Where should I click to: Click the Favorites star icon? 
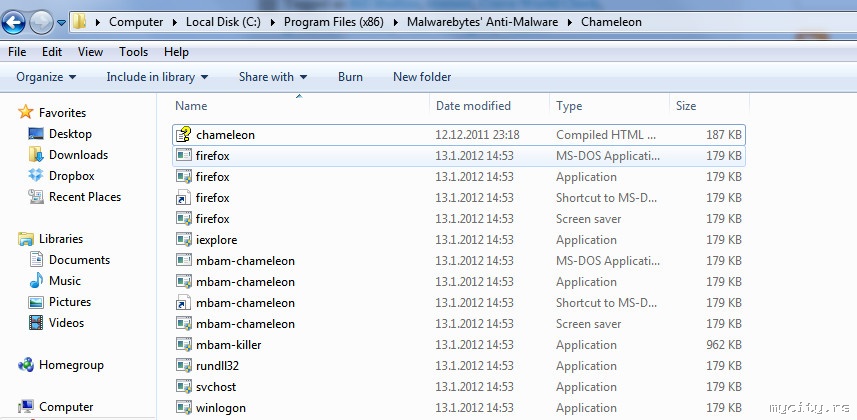coord(26,112)
